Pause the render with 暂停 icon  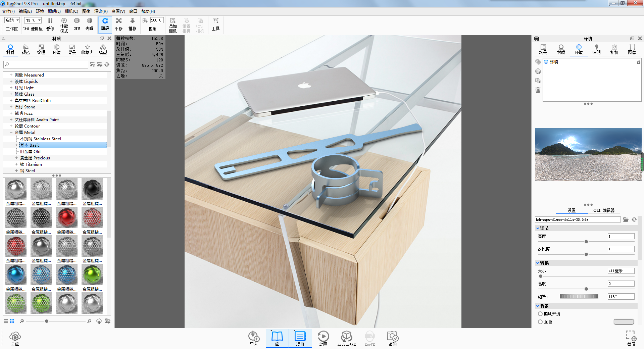pos(50,24)
